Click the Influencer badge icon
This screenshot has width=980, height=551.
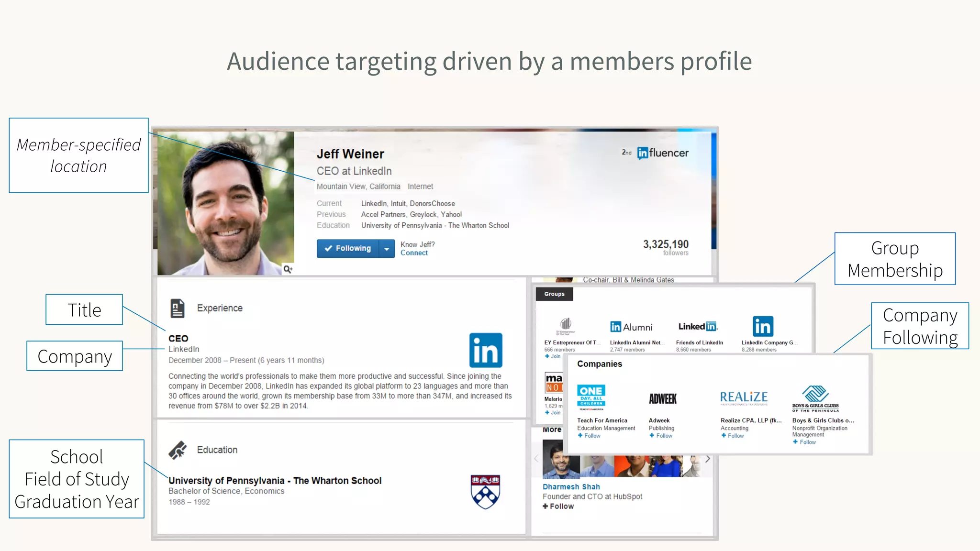tap(663, 153)
